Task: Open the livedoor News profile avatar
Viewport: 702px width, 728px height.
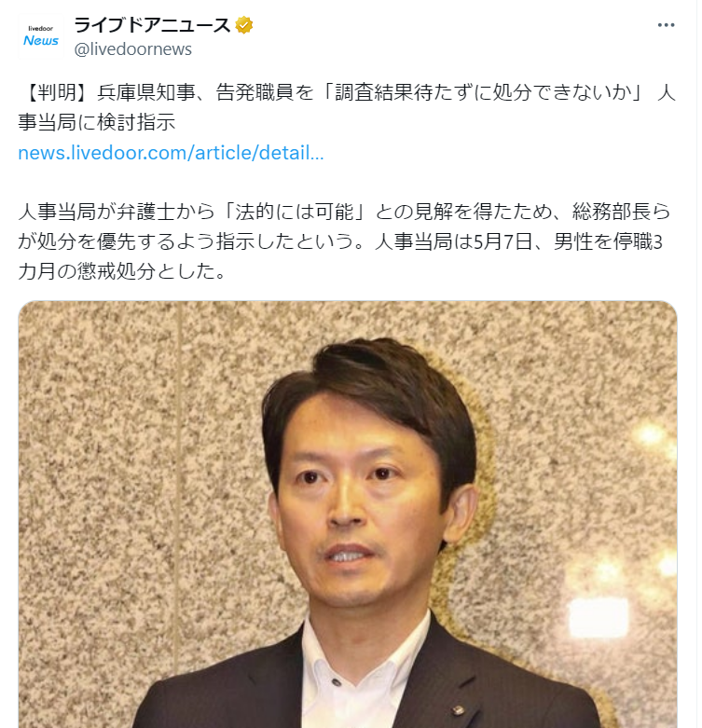Action: (41, 36)
